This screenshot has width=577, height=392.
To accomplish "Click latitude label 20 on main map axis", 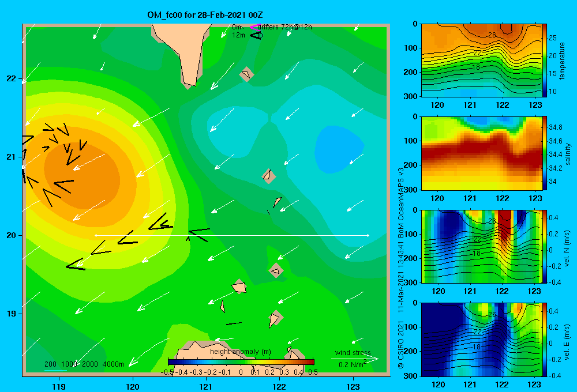I will pos(12,235).
